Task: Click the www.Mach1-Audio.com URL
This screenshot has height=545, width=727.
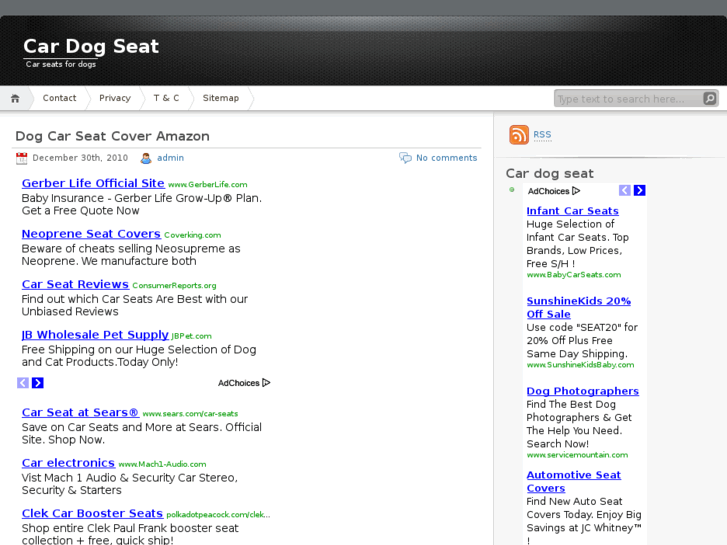Action: 162,464
